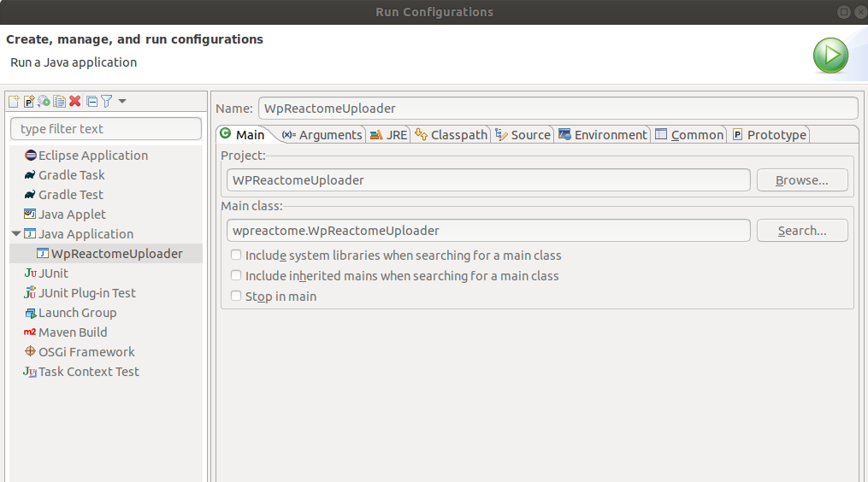The image size is (868, 482).
Task: Select Maven Build configuration type
Action: tap(73, 332)
